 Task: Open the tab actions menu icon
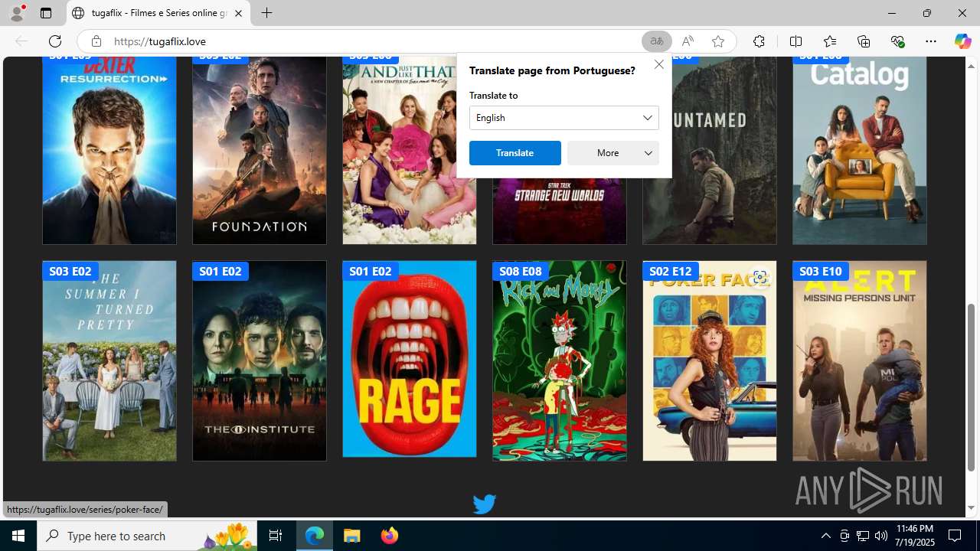(46, 13)
